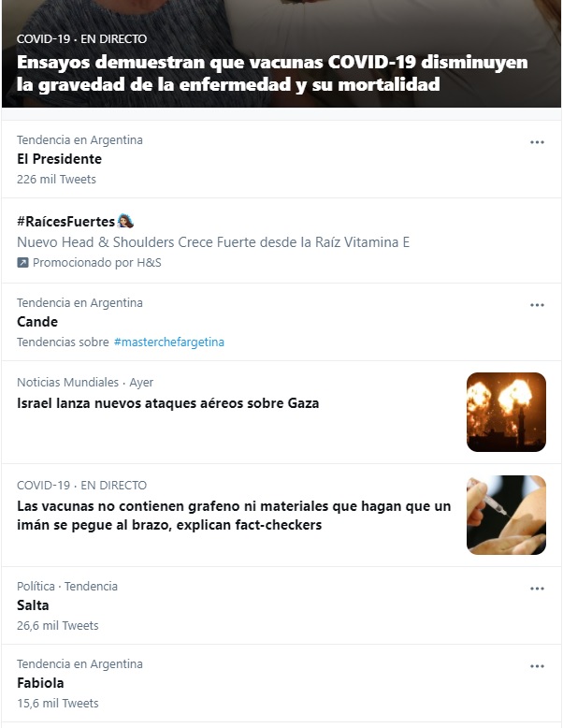
Task: Open the #RaícesFuertes promoted trend
Action: click(x=281, y=240)
